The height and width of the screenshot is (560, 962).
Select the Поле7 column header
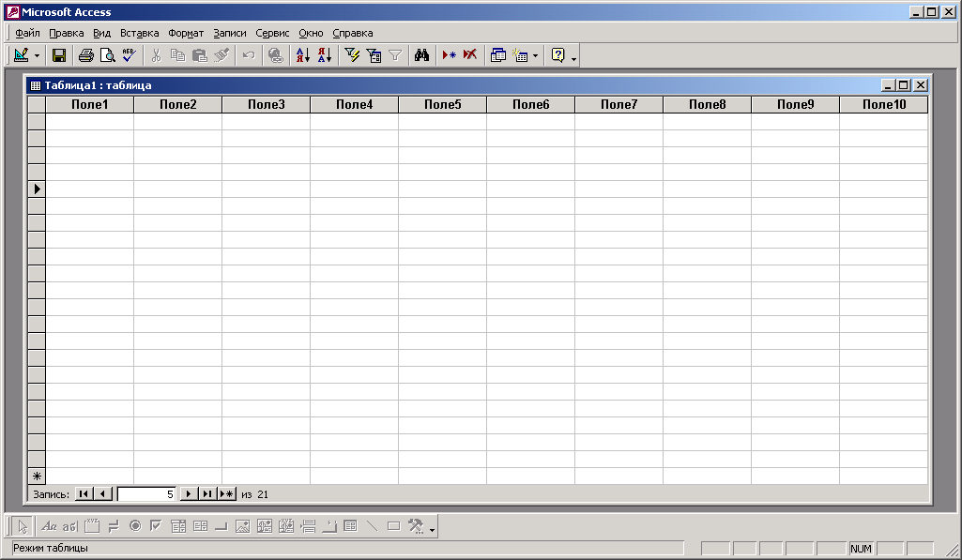click(619, 104)
